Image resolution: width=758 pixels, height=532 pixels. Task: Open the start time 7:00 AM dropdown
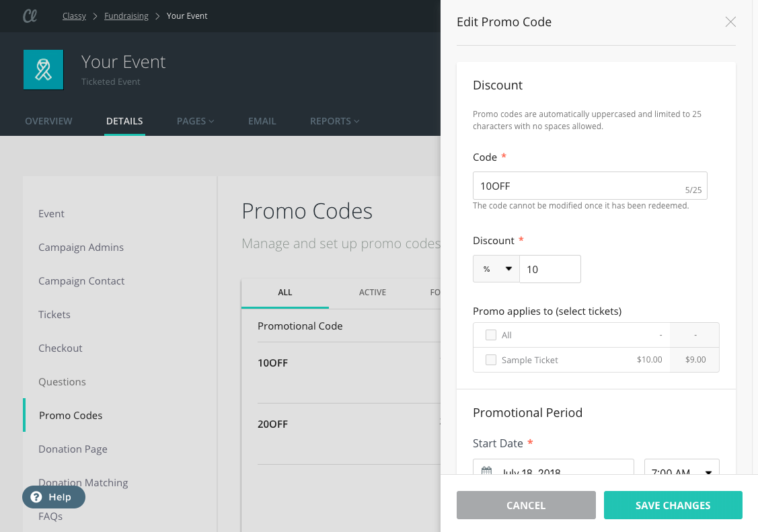(681, 471)
